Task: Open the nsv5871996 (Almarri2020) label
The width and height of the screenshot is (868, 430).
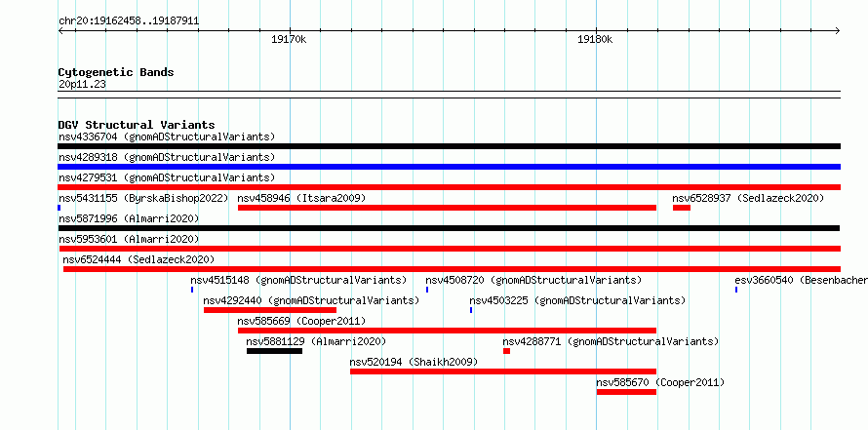Action: (129, 218)
